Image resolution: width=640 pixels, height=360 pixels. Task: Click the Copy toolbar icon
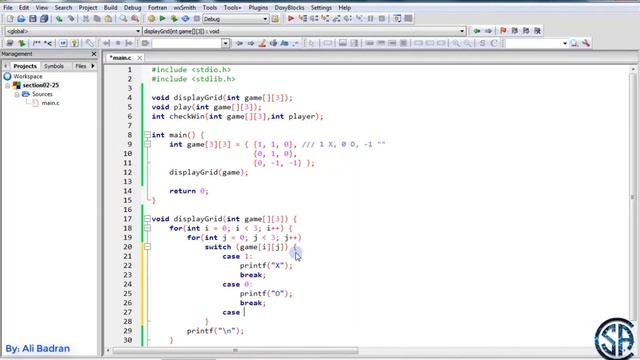(97, 19)
